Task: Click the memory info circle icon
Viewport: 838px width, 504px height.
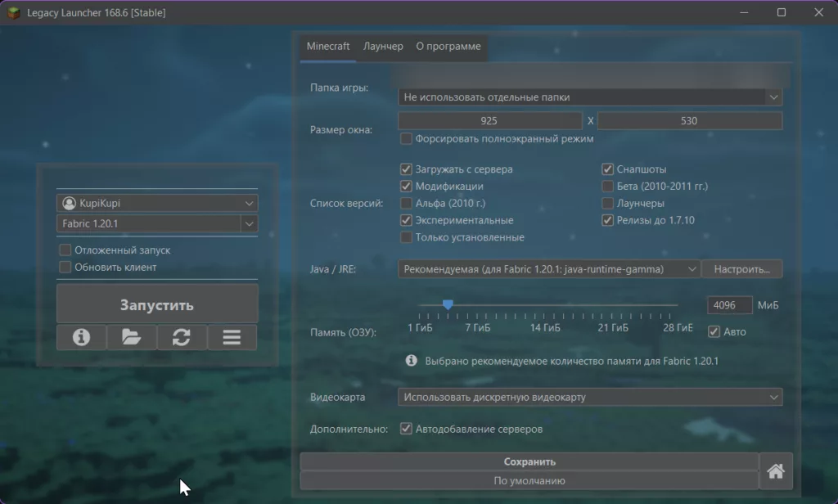Action: [411, 361]
